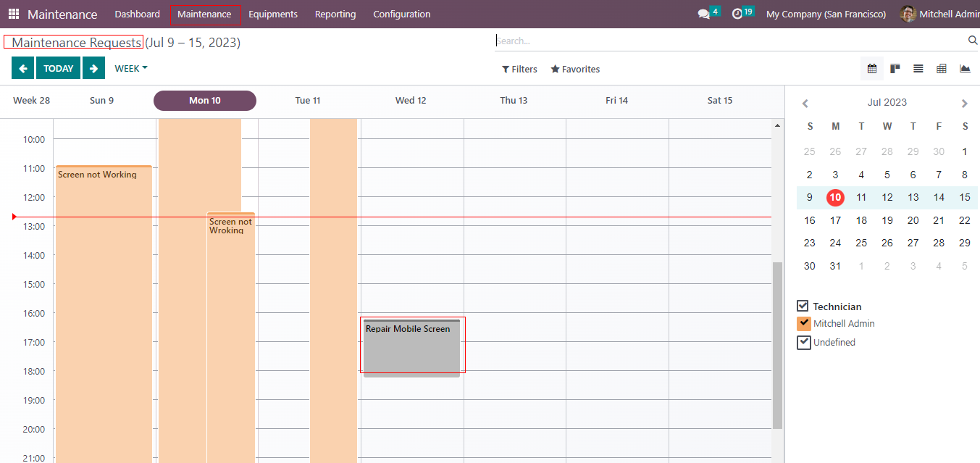Open the Filters dropdown
980x463 pixels.
tap(519, 70)
